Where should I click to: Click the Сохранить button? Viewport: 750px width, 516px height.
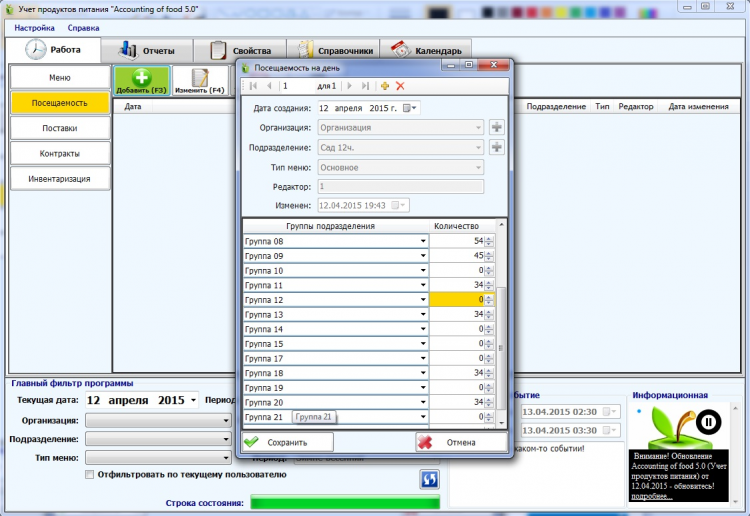[288, 442]
